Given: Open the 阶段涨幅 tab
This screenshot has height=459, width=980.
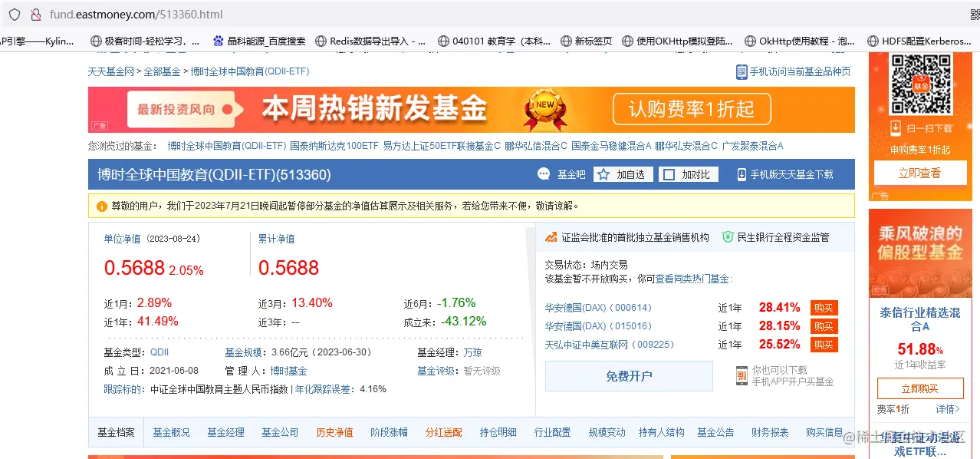Looking at the screenshot, I should coord(389,432).
